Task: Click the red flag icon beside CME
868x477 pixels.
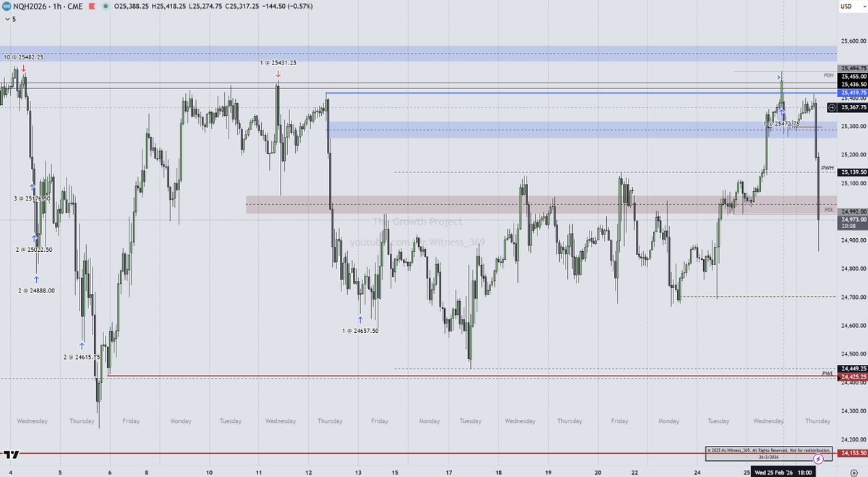Action: (91, 8)
